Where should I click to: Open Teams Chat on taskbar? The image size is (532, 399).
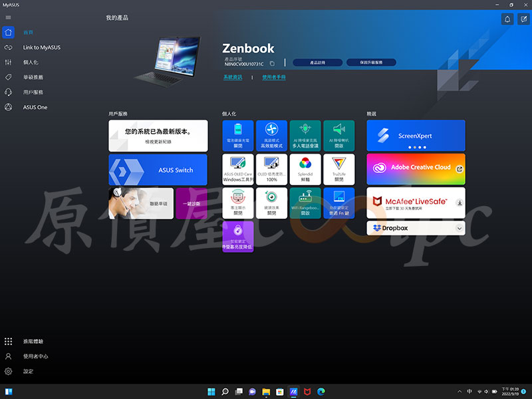click(x=253, y=392)
